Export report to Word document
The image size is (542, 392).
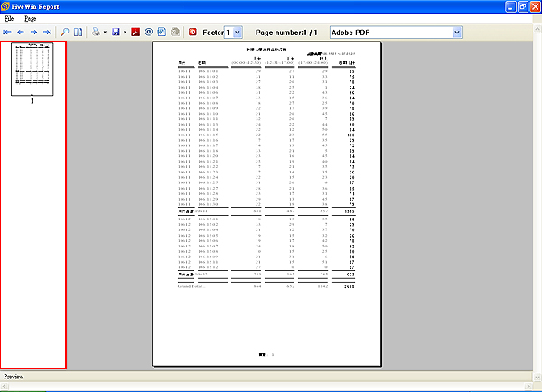pyautogui.click(x=161, y=32)
